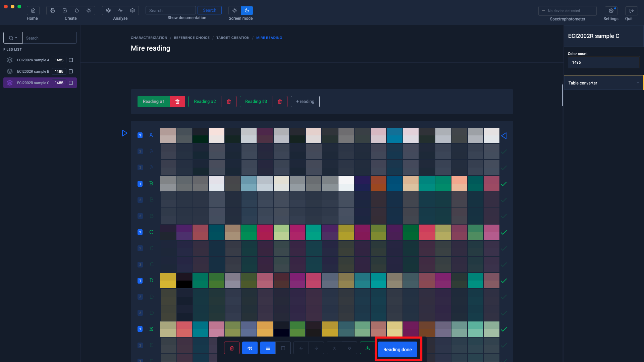Viewport: 644px width, 362px height.
Task: Select the row A label letter
Action: (151, 135)
